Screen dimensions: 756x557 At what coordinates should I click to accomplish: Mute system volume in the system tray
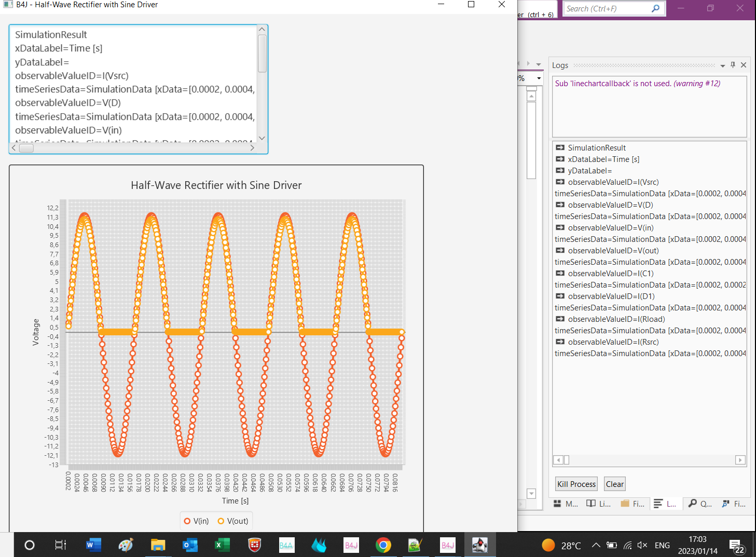pyautogui.click(x=642, y=545)
